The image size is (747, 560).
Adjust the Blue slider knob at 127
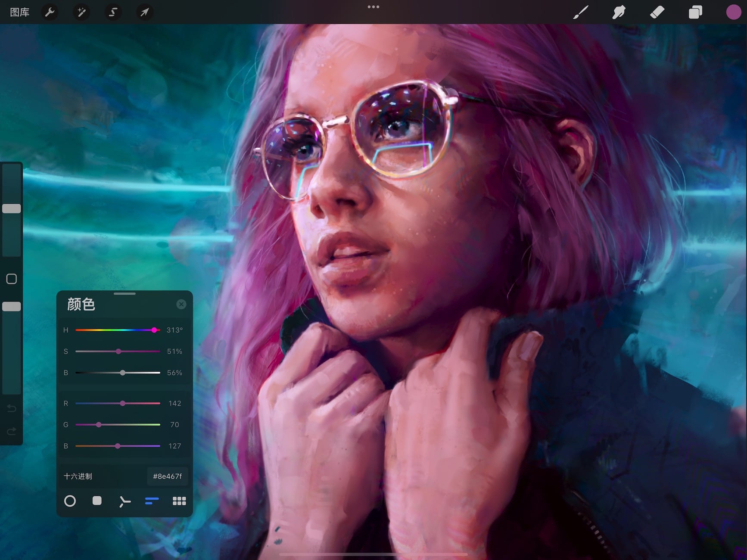click(x=118, y=446)
